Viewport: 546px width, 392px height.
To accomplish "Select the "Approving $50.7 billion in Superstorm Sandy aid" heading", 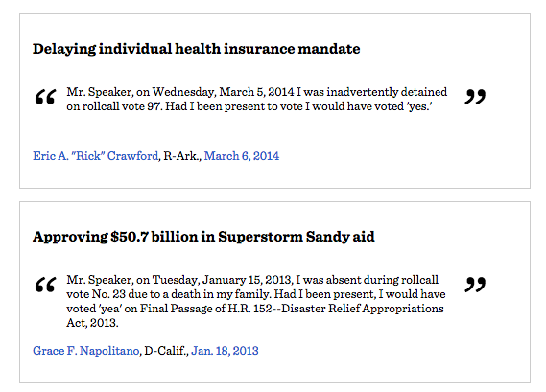I will (203, 237).
